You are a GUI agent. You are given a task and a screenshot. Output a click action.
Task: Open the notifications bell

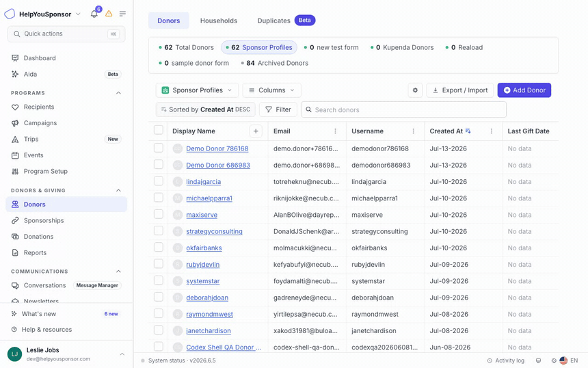click(94, 14)
